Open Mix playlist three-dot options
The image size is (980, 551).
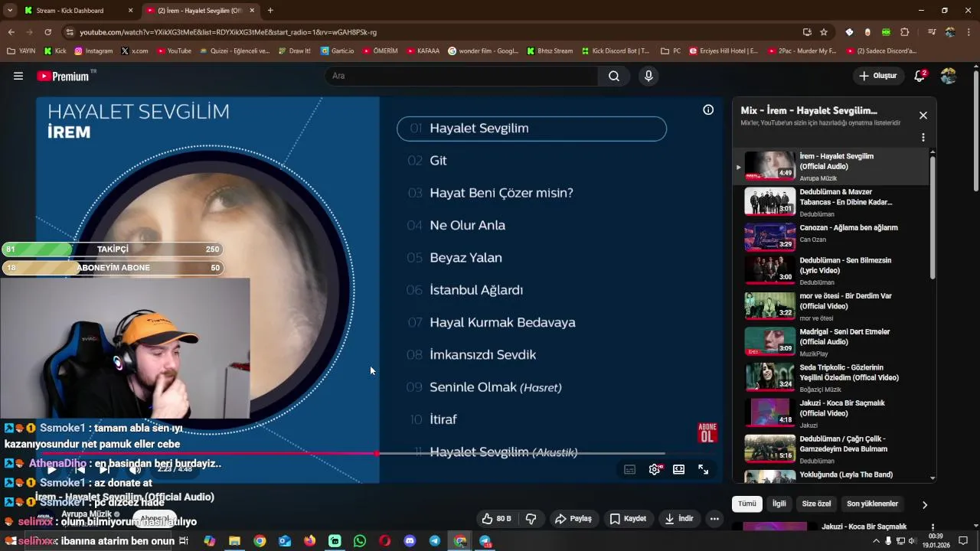(x=923, y=138)
